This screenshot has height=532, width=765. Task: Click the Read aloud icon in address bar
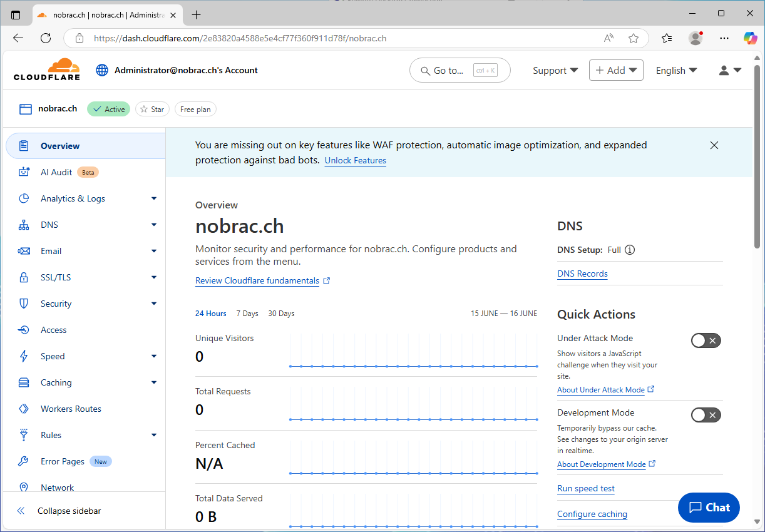pos(608,38)
